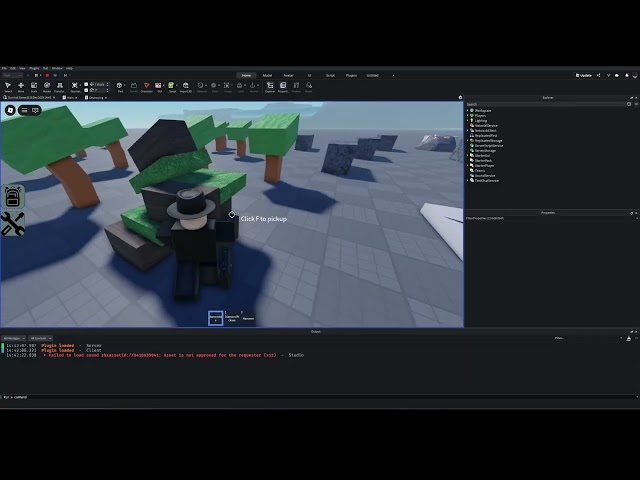Image resolution: width=640 pixels, height=480 pixels.
Task: Expand the TextChatService node in Explorer
Action: coord(468,180)
